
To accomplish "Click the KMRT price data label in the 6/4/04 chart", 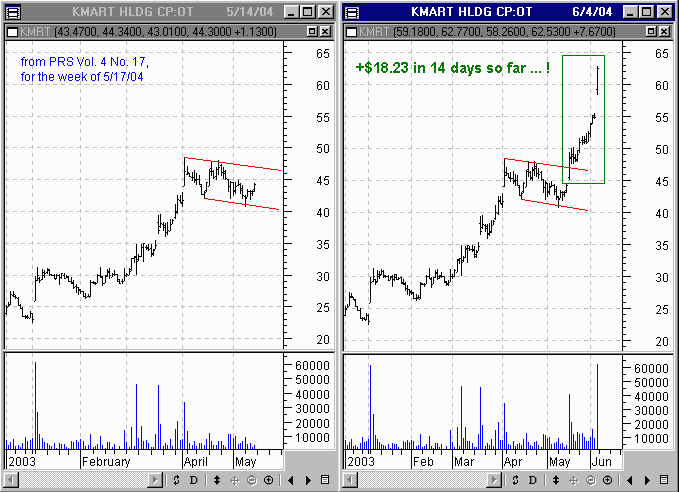I will tap(487, 32).
